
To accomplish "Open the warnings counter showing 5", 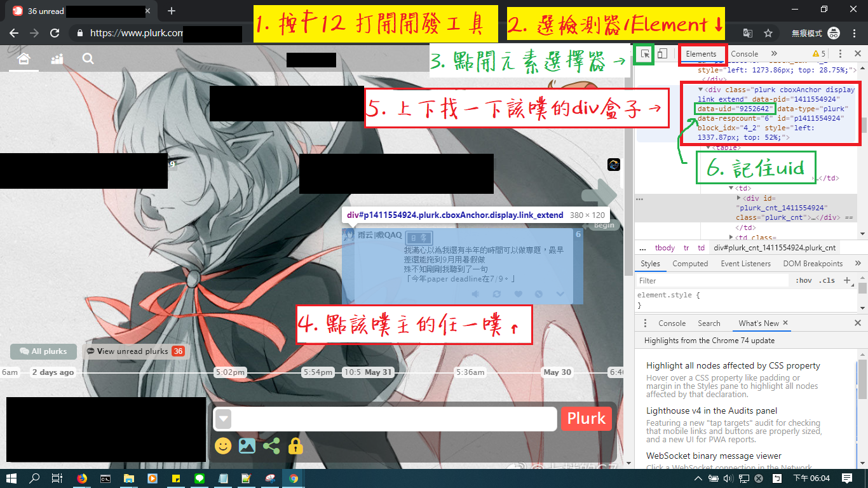I will [x=819, y=54].
